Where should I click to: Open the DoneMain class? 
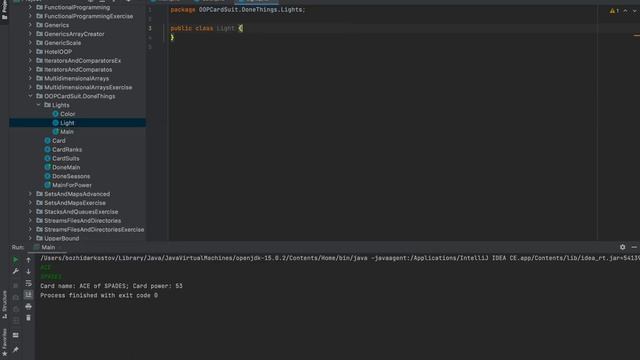pos(66,167)
